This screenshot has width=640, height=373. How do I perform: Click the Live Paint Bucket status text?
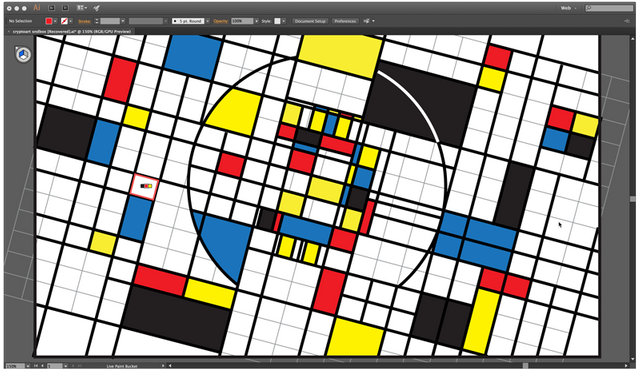coord(122,366)
